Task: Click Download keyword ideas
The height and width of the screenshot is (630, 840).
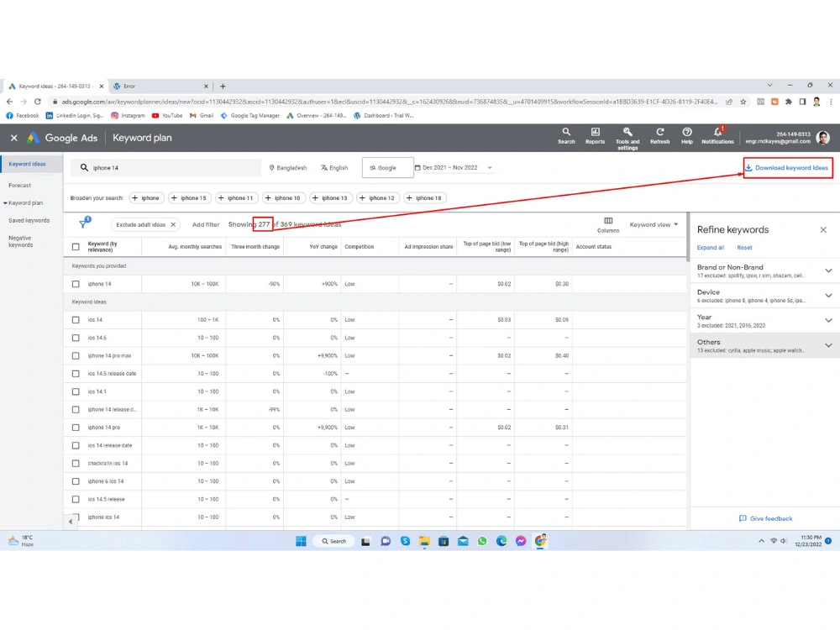Action: pos(787,168)
